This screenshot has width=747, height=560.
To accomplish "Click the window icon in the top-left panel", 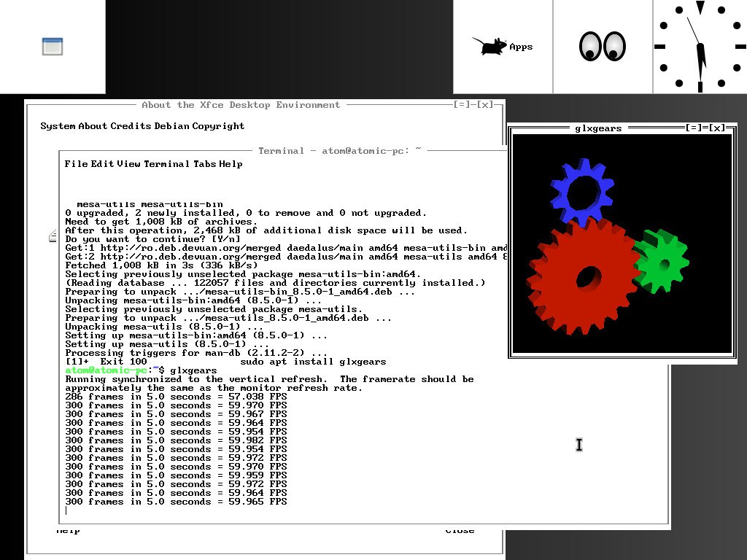I will (53, 47).
